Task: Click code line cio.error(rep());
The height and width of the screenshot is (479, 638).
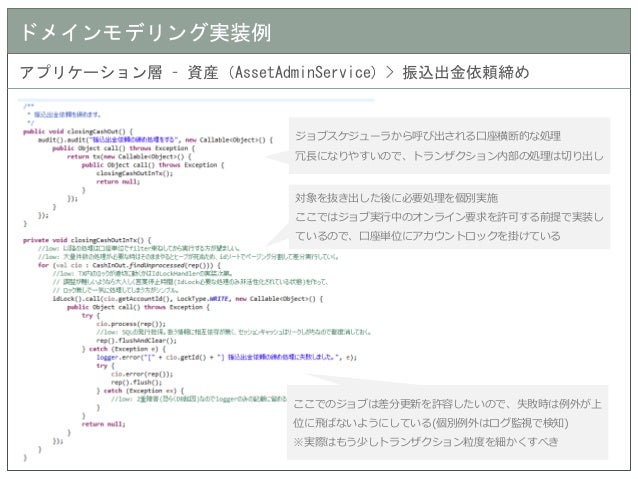Action: click(x=142, y=374)
